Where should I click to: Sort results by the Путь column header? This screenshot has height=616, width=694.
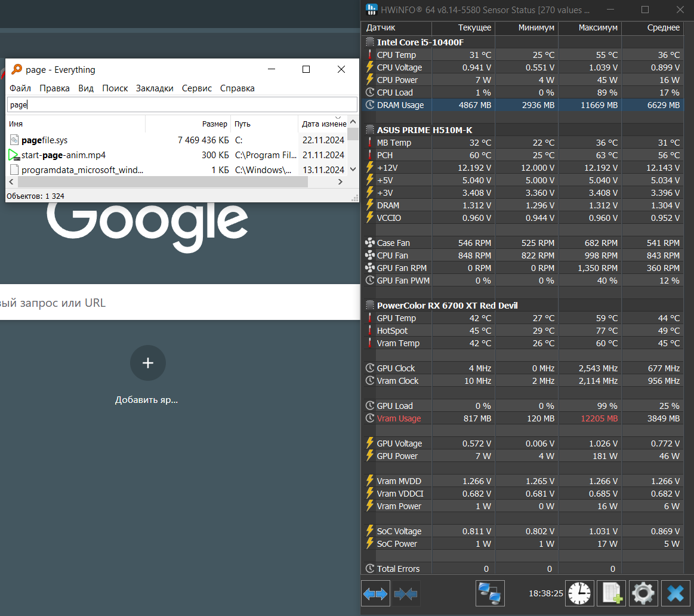264,124
